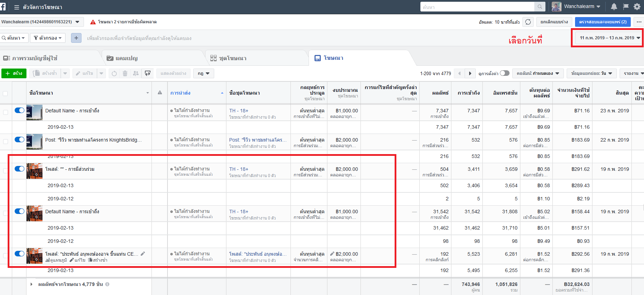
Task: Expand the ผลลัพธ์จากโฆษณา 4,779 ชิ้น row
Action: click(31, 284)
